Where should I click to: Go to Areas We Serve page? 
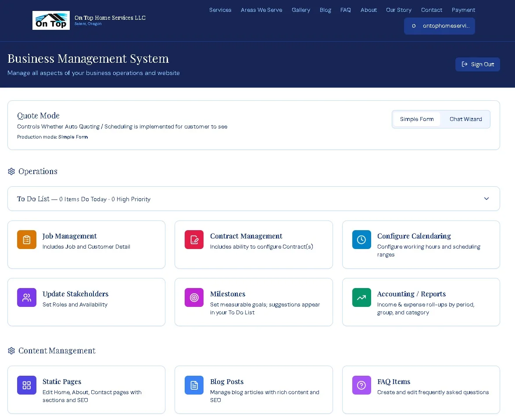(261, 10)
